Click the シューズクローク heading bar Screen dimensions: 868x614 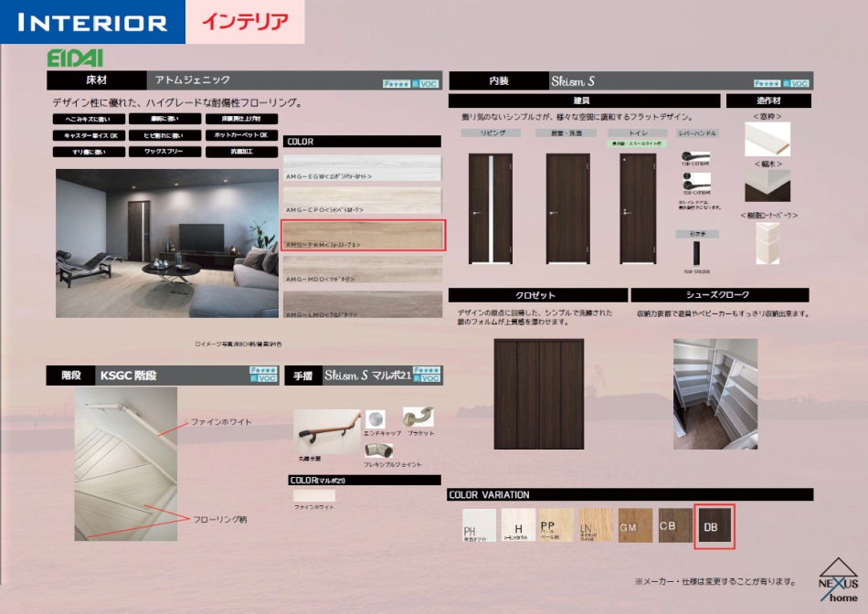point(720,294)
